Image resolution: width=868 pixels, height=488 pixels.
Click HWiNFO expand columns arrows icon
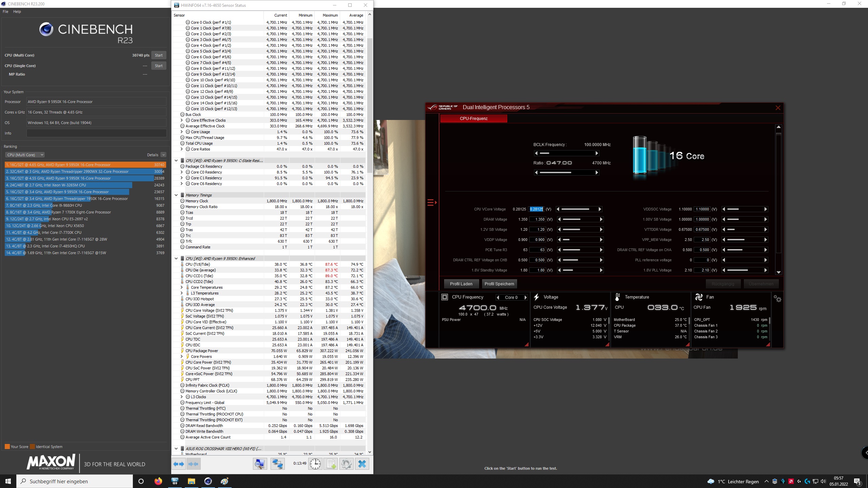[x=179, y=464]
